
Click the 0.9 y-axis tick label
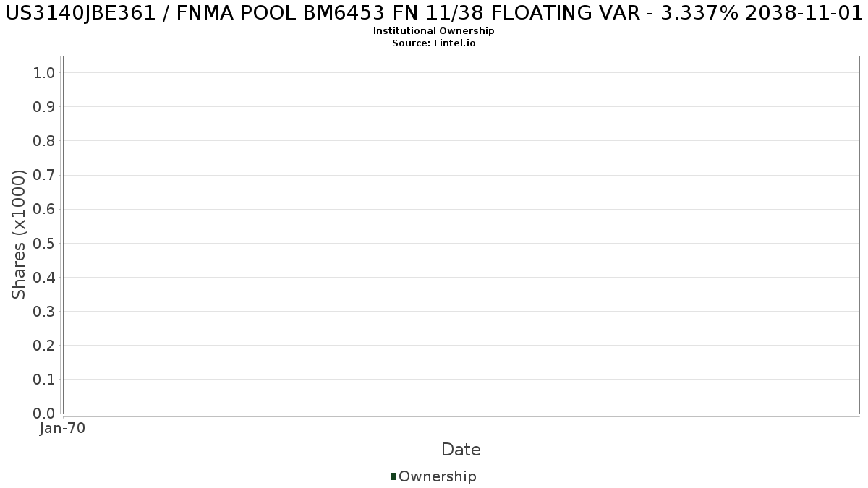(x=45, y=106)
